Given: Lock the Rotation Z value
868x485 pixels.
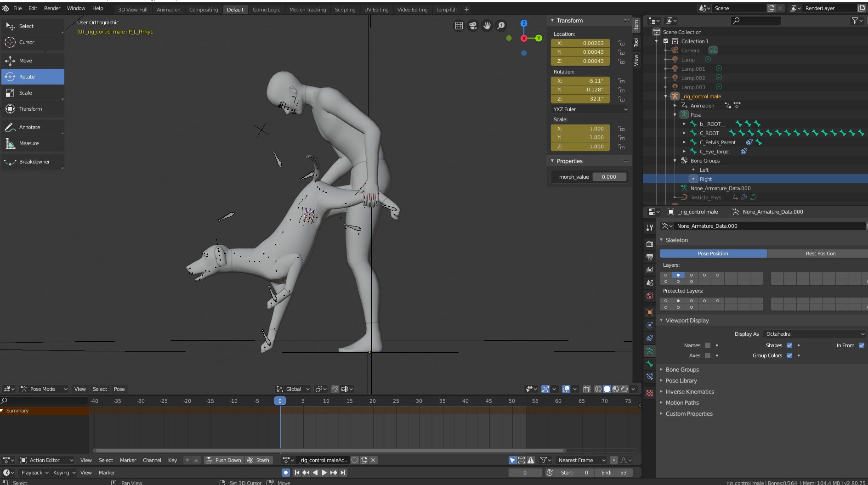Looking at the screenshot, I should pos(621,99).
